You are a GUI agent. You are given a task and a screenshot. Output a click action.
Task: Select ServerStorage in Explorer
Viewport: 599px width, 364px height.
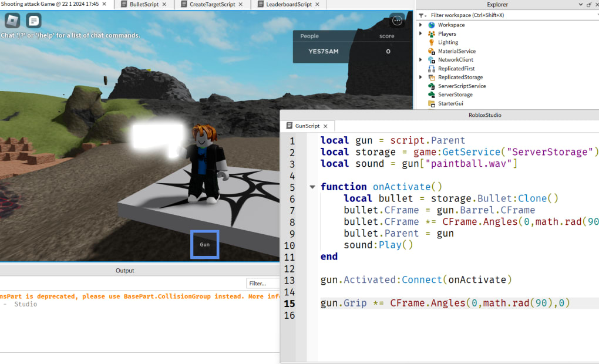[455, 95]
